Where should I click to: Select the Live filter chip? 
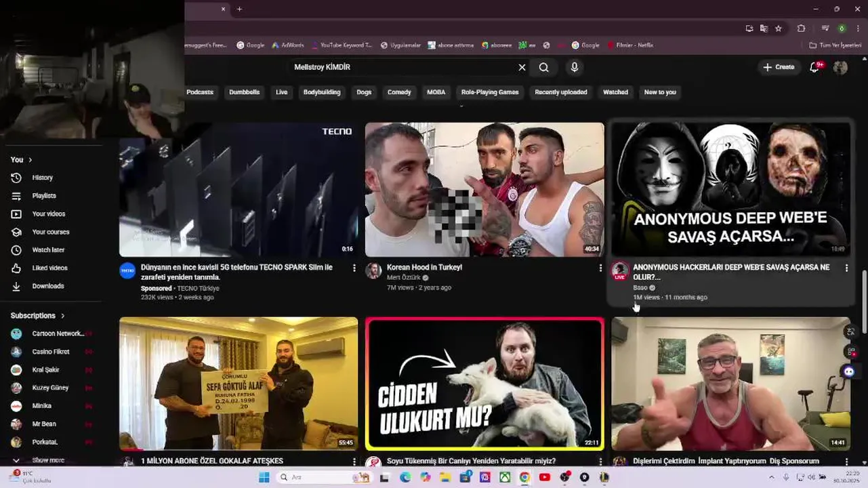click(x=282, y=92)
